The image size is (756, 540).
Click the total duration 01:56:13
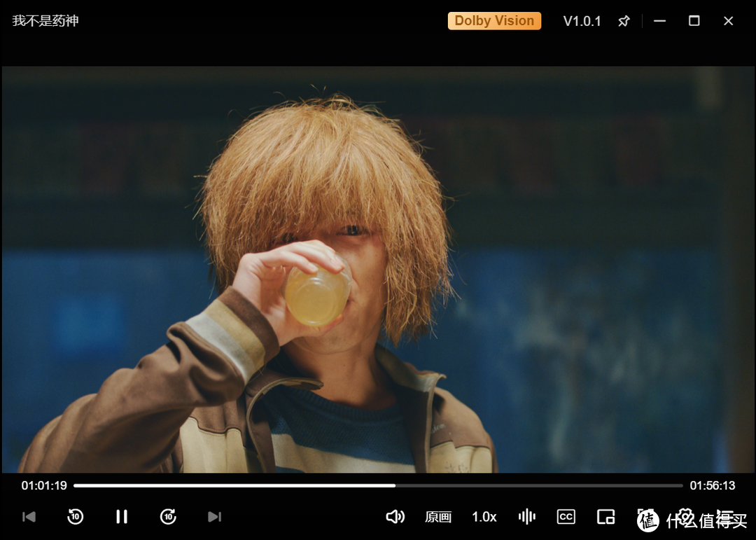pyautogui.click(x=712, y=485)
